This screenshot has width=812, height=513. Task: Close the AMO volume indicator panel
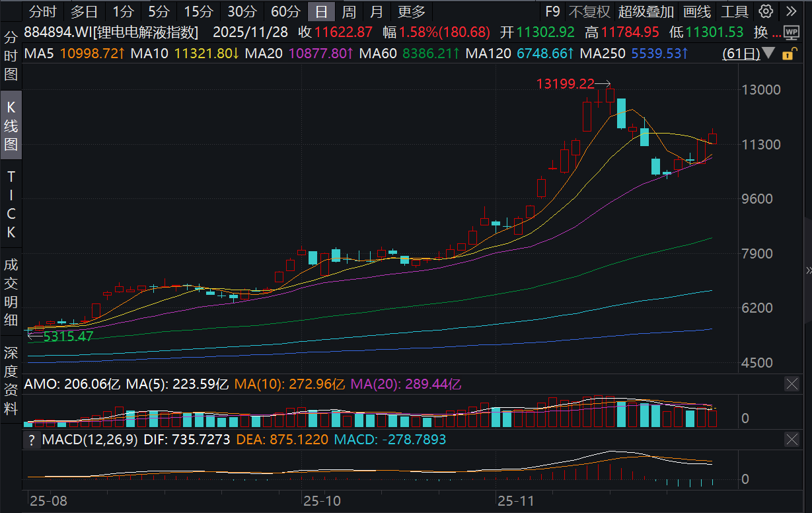tap(791, 384)
